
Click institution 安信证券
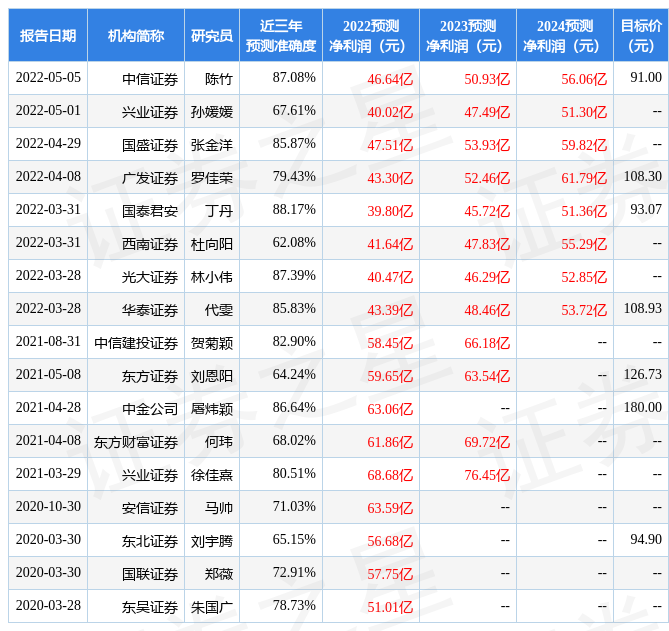[150, 508]
